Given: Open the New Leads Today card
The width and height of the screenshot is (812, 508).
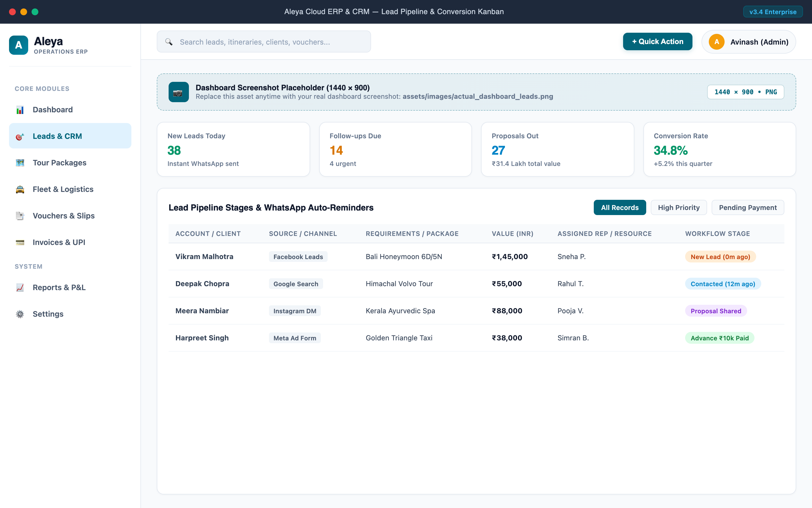Looking at the screenshot, I should pos(233,150).
